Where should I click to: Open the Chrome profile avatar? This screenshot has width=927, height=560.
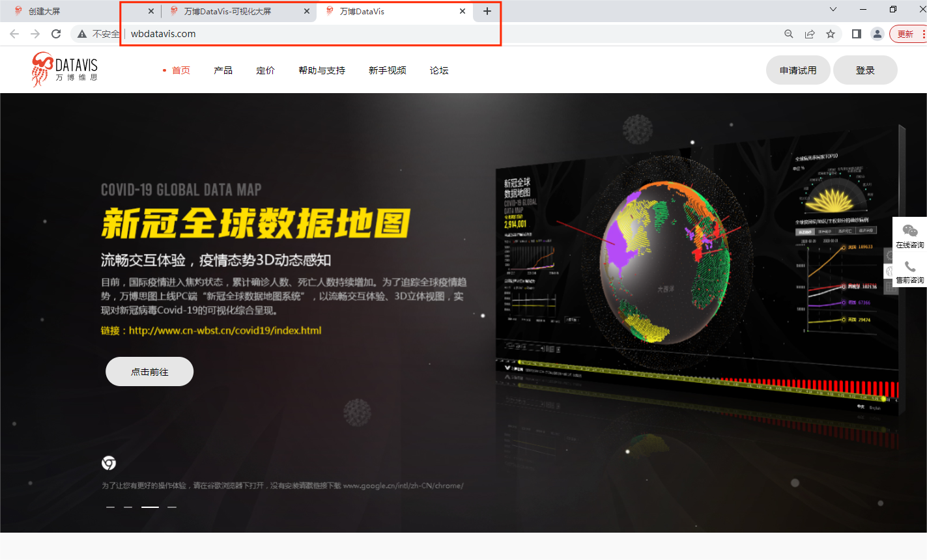(877, 34)
